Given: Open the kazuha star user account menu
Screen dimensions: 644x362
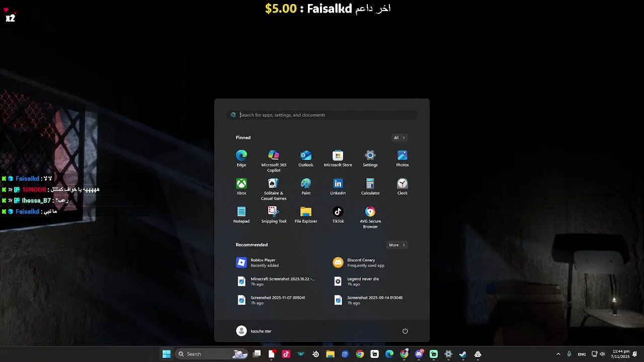Looking at the screenshot, I should (254, 331).
